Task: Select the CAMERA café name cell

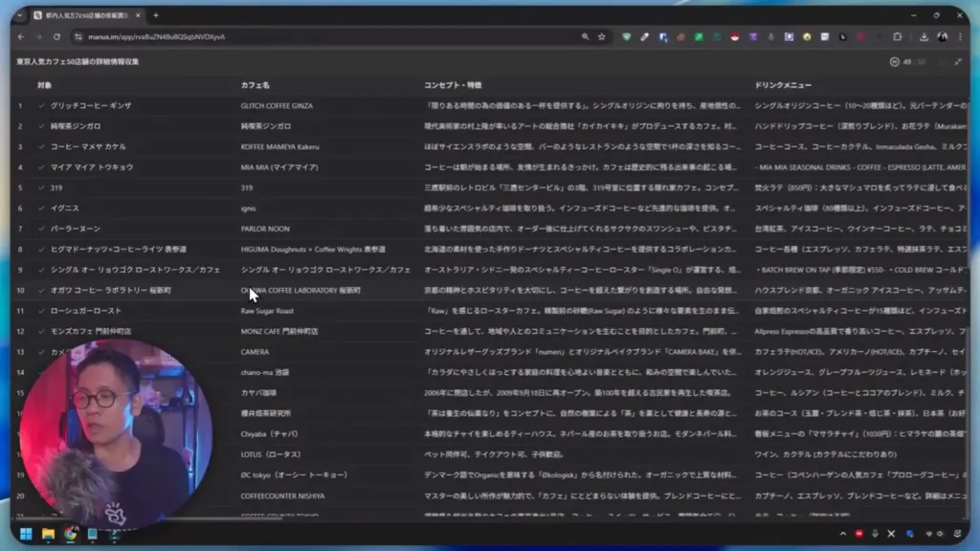Action: [x=255, y=352]
